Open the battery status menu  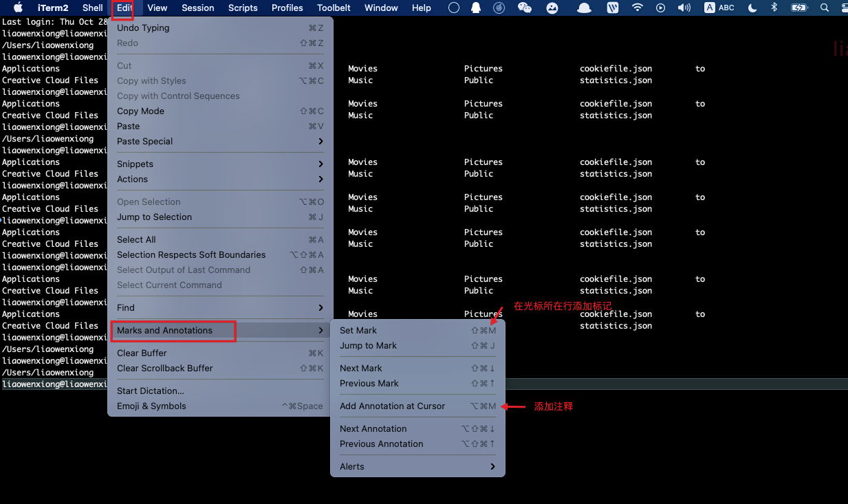(799, 8)
